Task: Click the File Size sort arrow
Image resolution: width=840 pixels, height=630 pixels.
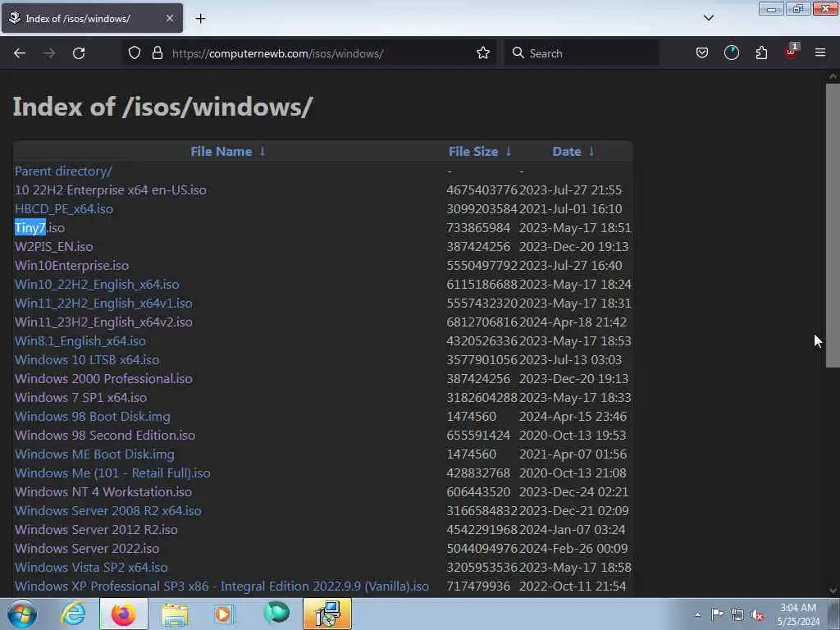Action: (509, 151)
